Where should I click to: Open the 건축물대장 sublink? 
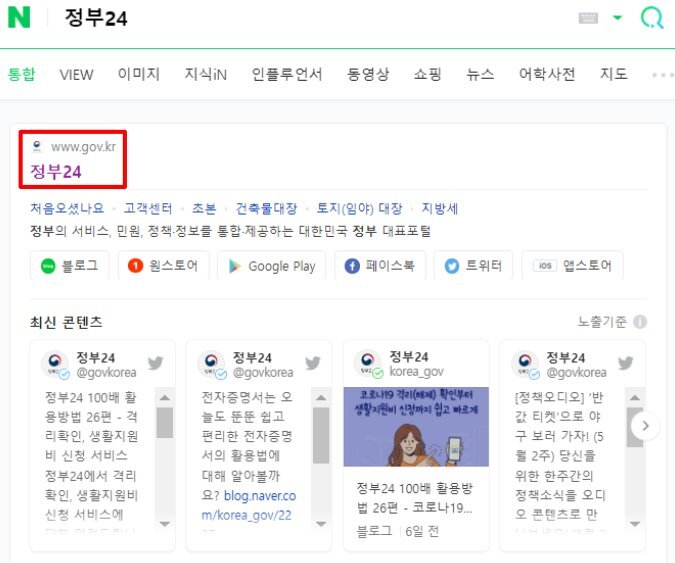click(x=266, y=208)
